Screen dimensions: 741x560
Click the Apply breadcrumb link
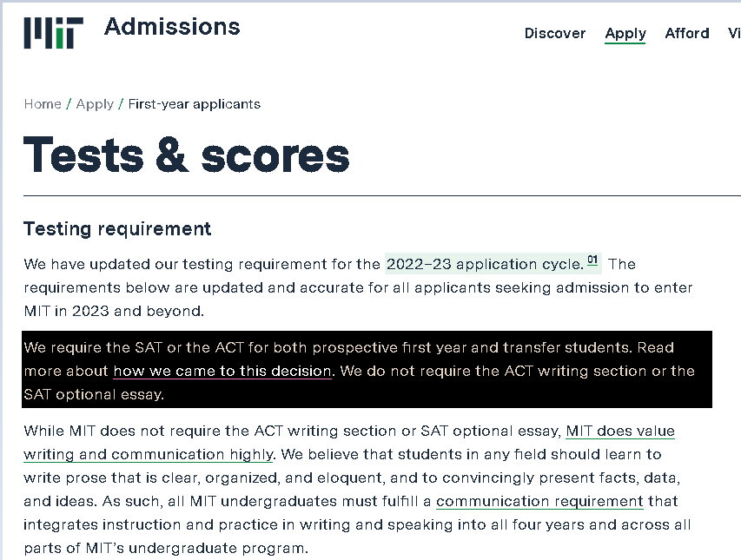pos(95,103)
